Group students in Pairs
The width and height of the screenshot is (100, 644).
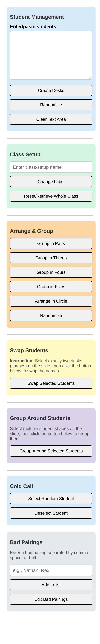[x=51, y=244]
